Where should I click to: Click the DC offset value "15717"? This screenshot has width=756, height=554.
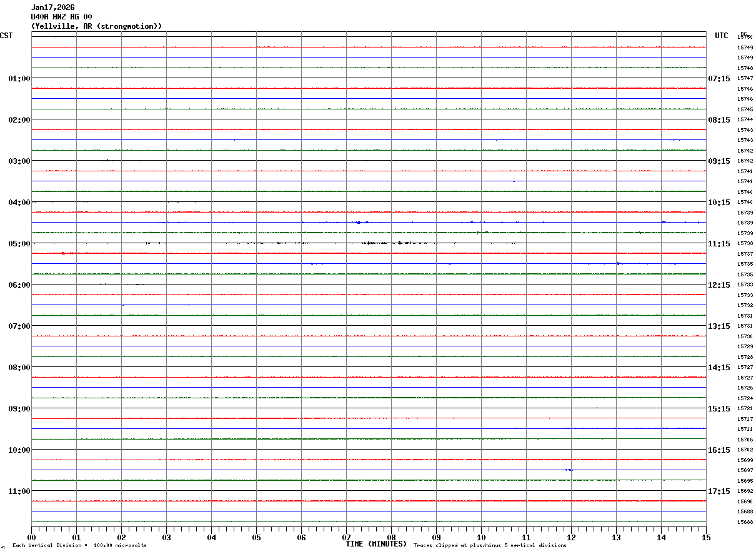(745, 419)
